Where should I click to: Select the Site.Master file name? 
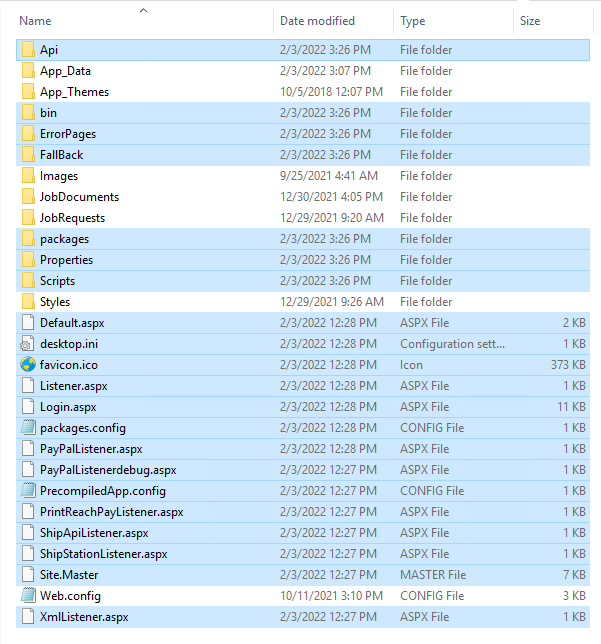[x=69, y=575]
